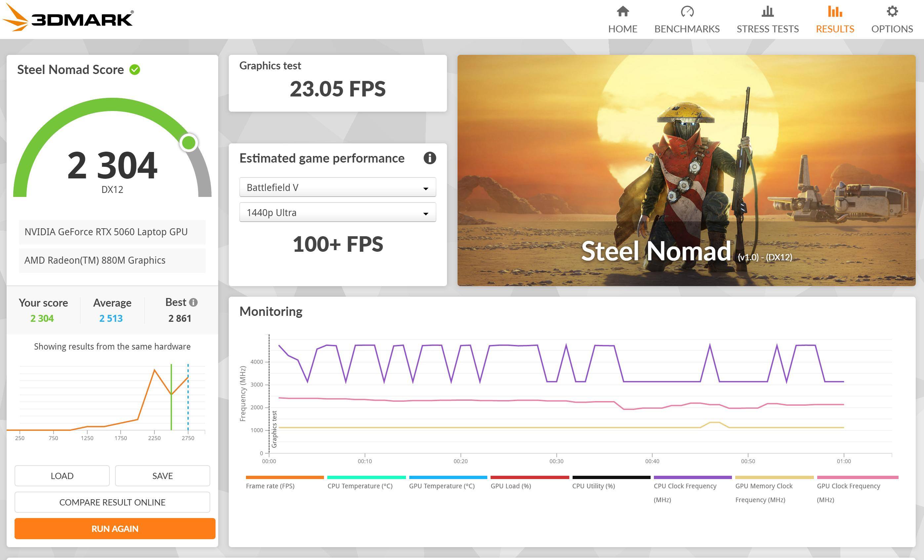The width and height of the screenshot is (924, 560).
Task: Click the Benchmarks gauge icon
Action: [687, 11]
